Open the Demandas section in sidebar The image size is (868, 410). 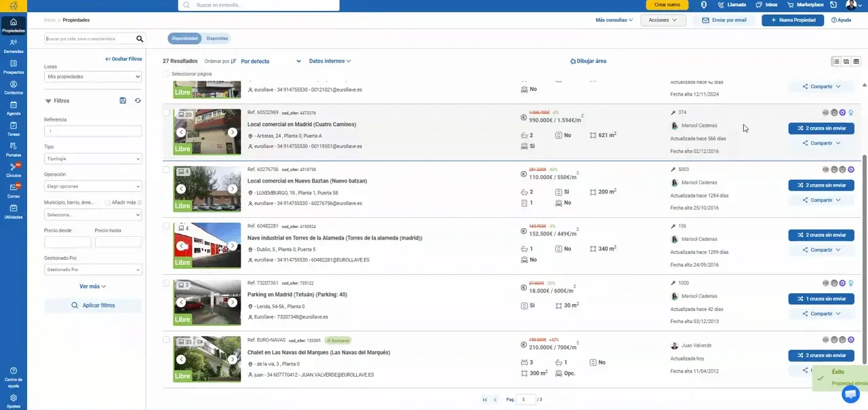[x=13, y=45]
